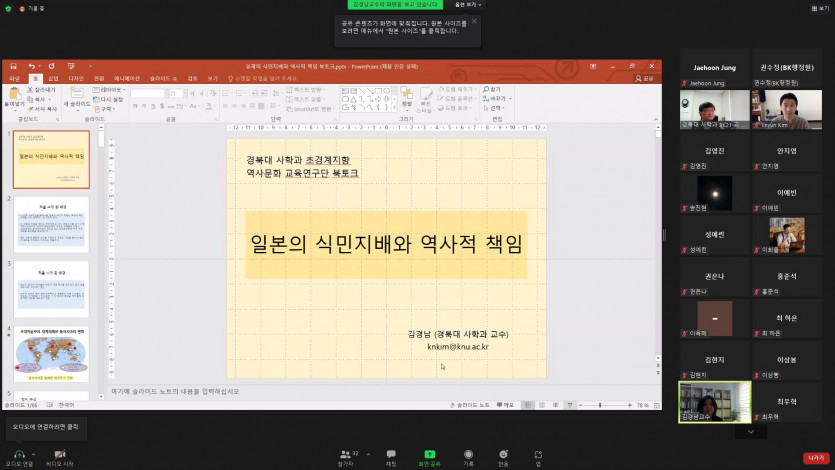This screenshot has height=470, width=835.
Task: Select Jaehoon Jung participant tile
Action: pos(714,68)
